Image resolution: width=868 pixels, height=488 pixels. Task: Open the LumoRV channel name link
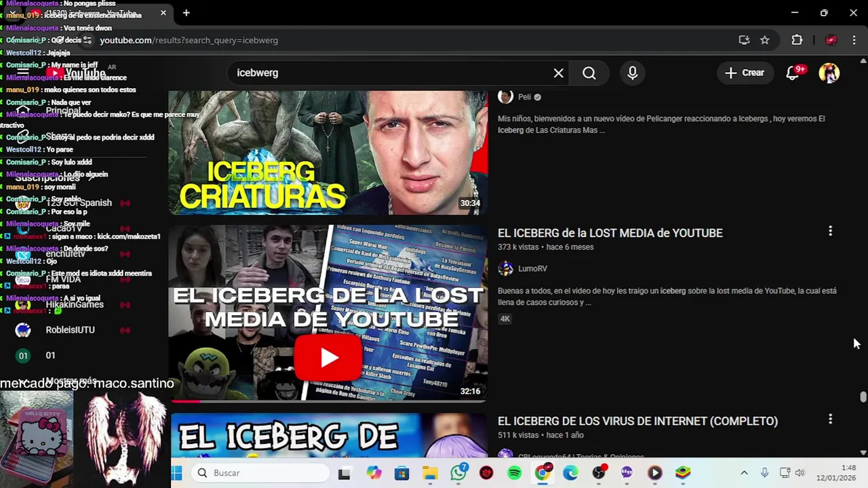(532, 268)
